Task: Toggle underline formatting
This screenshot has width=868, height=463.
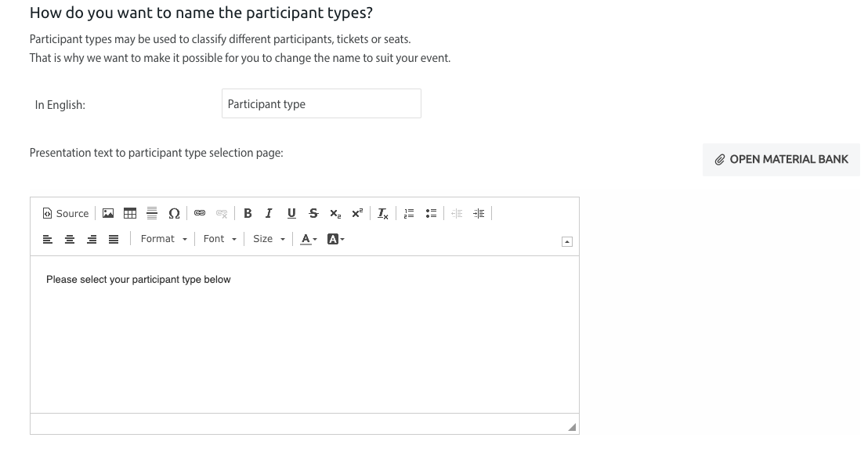Action: point(291,213)
